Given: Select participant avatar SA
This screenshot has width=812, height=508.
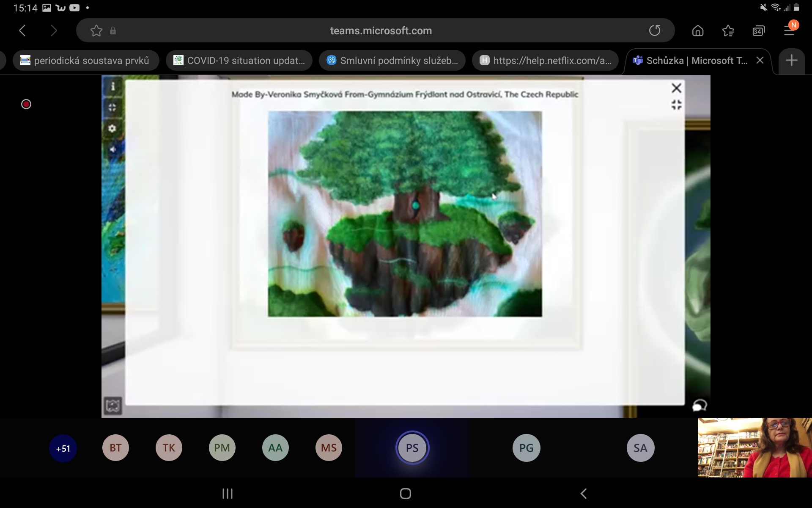Looking at the screenshot, I should pyautogui.click(x=640, y=448).
